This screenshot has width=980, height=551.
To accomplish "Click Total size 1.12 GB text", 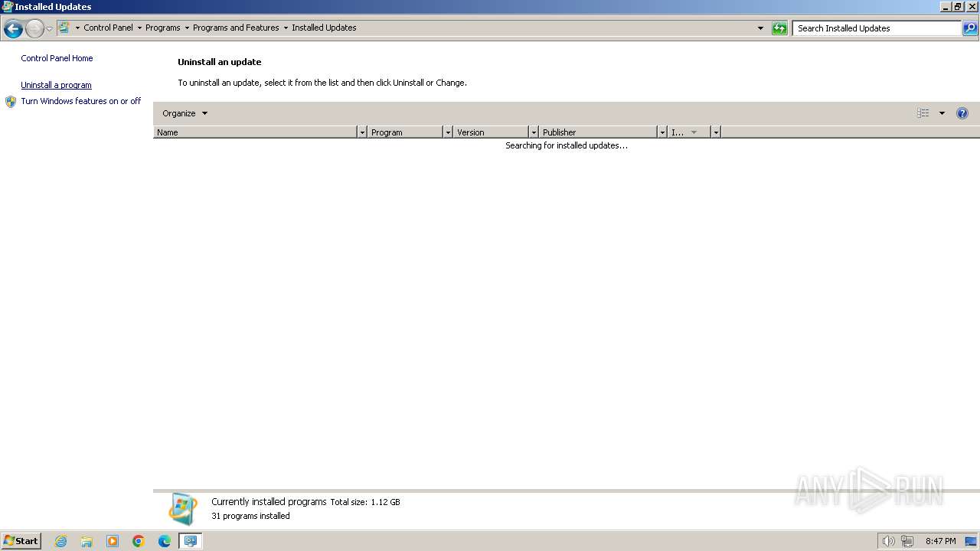I will [x=365, y=502].
